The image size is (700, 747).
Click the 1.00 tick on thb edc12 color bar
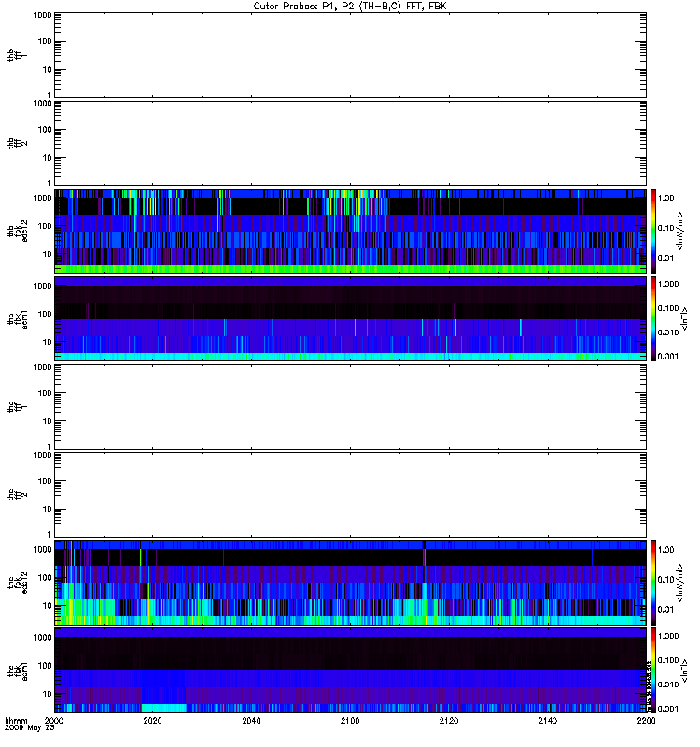coord(665,198)
